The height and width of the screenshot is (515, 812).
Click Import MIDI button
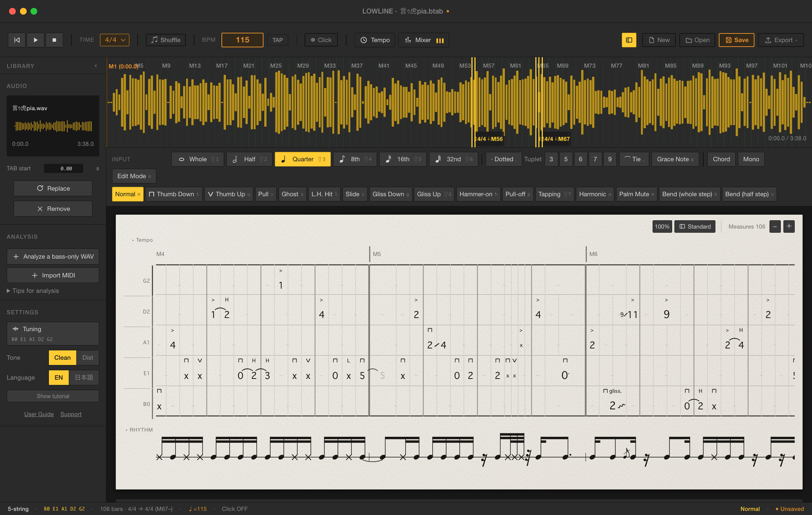53,275
